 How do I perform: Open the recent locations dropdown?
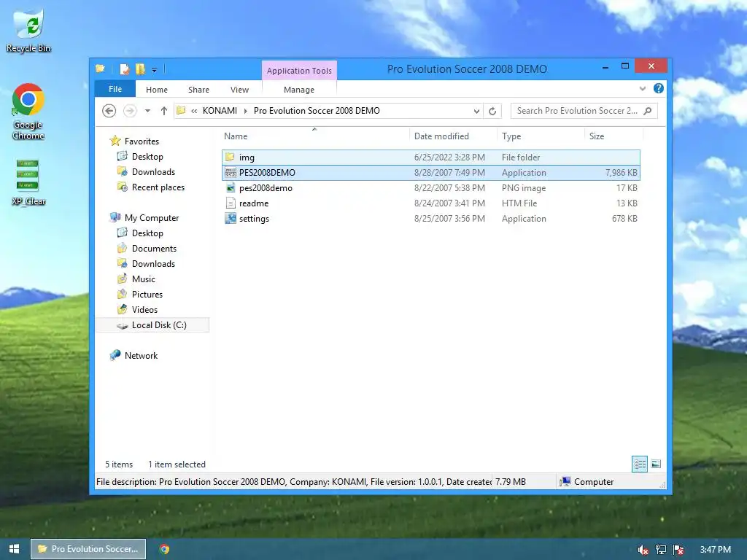tap(147, 111)
